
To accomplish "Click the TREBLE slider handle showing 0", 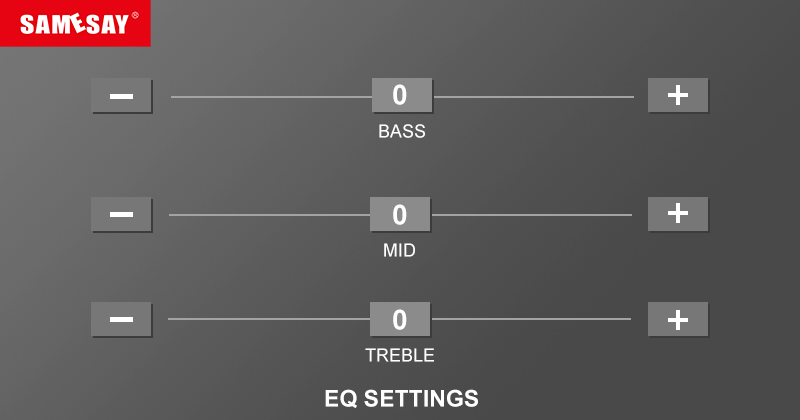I will point(400,319).
